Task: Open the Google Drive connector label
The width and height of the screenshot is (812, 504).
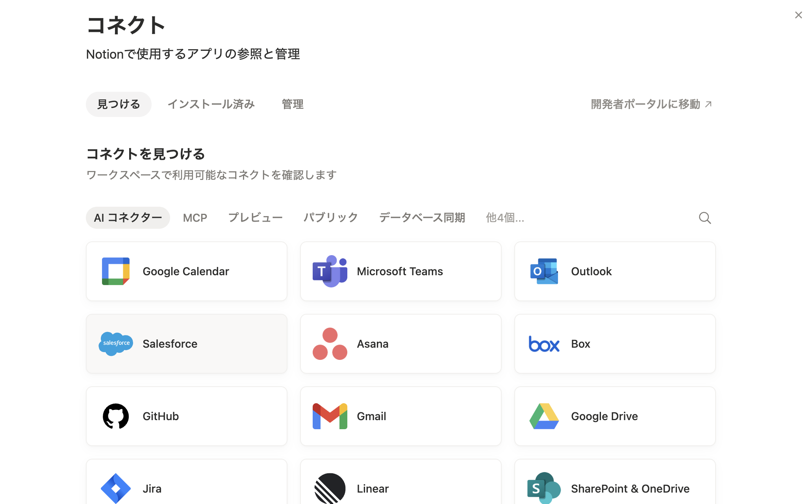Action: click(x=604, y=416)
